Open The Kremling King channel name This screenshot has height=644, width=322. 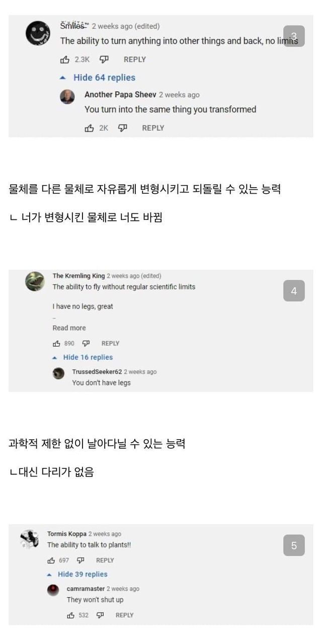[78, 276]
